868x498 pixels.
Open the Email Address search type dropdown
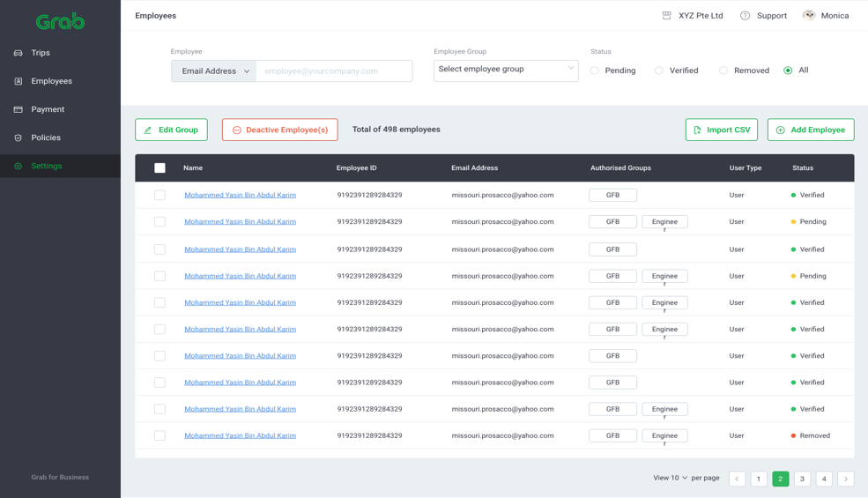click(x=214, y=71)
